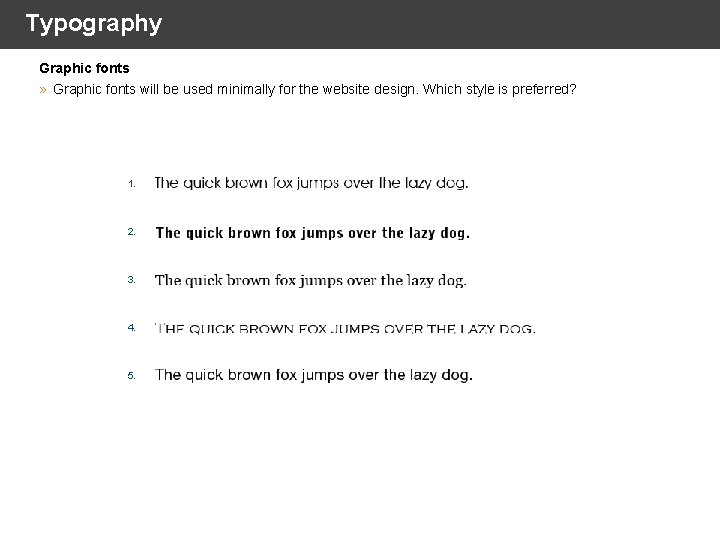This screenshot has width=720, height=540.
Task: Select list number 2 marker
Action: point(132,232)
